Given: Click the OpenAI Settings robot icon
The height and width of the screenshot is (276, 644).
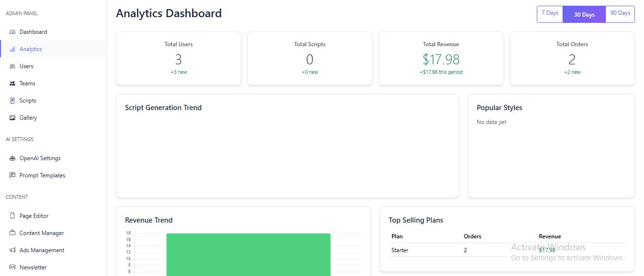Looking at the screenshot, I should (12, 158).
